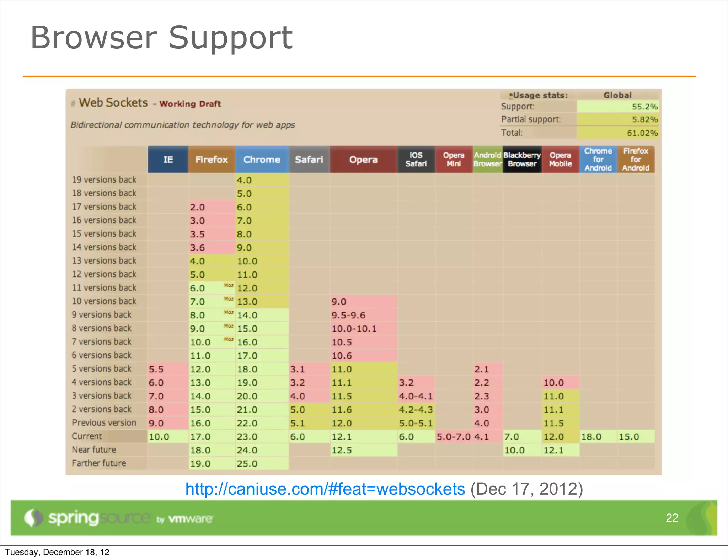Image resolution: width=728 pixels, height=560 pixels.
Task: Click the Moz prefix tag on Firefox 8.0
Action: (229, 312)
